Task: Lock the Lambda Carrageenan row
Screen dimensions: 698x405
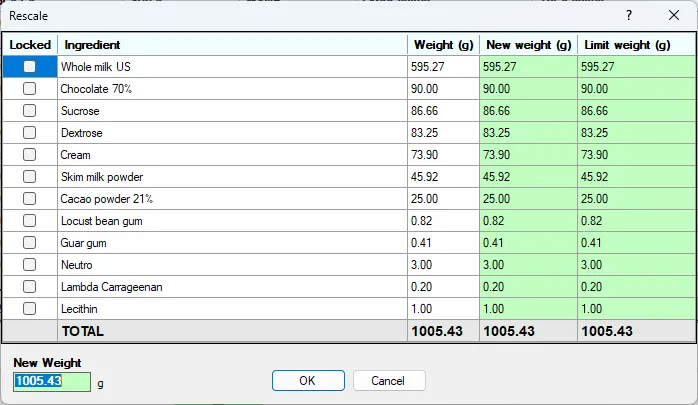Action: pyautogui.click(x=29, y=287)
